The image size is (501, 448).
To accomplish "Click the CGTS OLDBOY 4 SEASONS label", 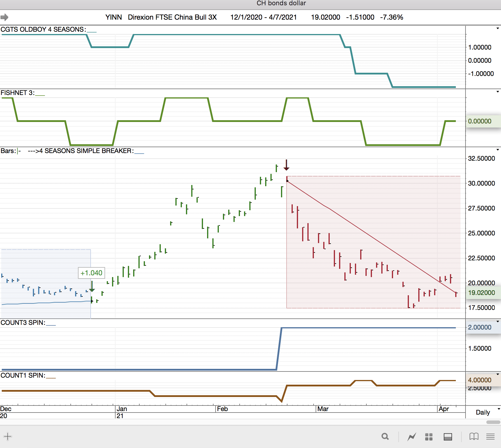I will pos(43,29).
